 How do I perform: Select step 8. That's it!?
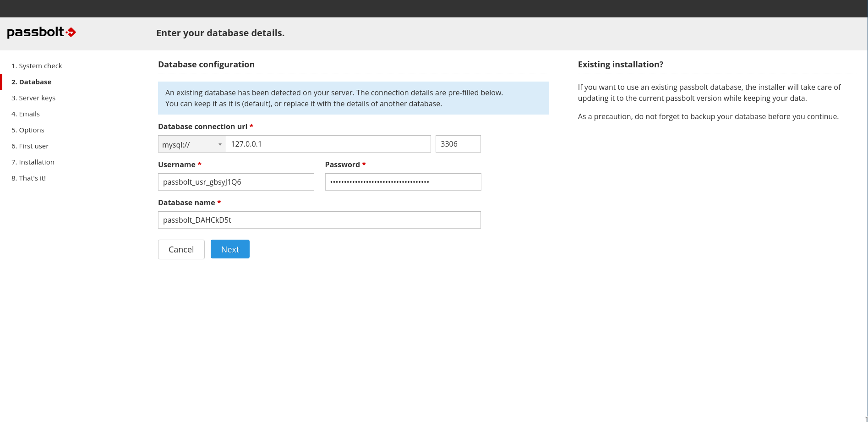pyautogui.click(x=28, y=178)
